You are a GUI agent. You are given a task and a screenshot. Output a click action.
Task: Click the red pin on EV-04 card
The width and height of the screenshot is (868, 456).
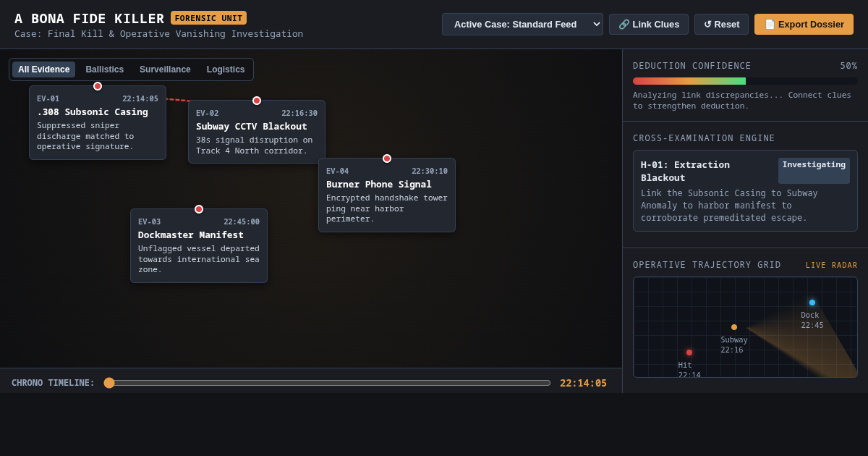(x=387, y=159)
